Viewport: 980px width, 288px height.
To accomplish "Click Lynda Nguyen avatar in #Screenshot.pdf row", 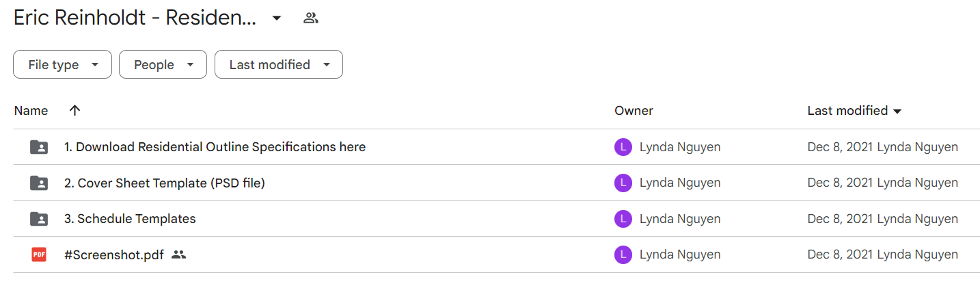I will [x=623, y=255].
